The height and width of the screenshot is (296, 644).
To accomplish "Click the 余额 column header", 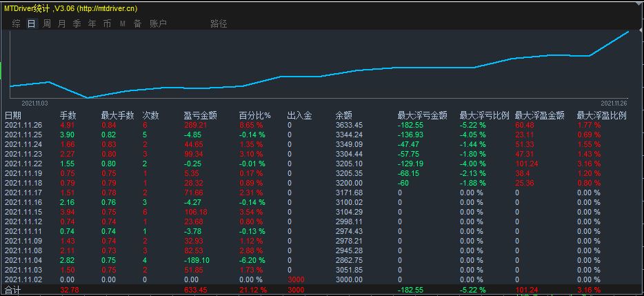I will click(344, 115).
